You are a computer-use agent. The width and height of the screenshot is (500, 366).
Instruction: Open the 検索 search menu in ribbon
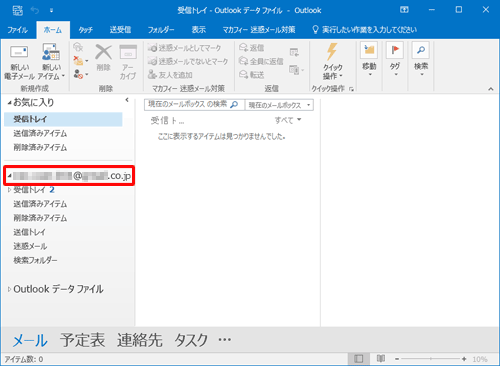tap(421, 59)
